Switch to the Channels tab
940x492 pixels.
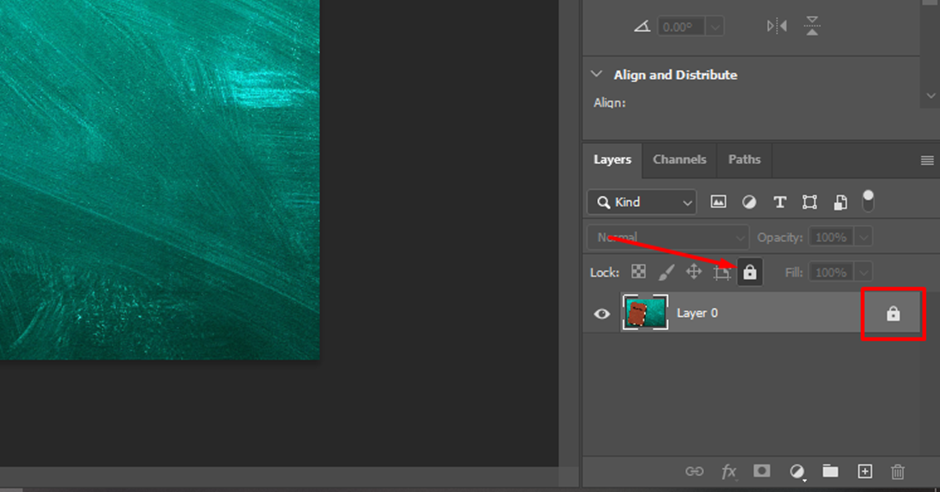pos(679,159)
